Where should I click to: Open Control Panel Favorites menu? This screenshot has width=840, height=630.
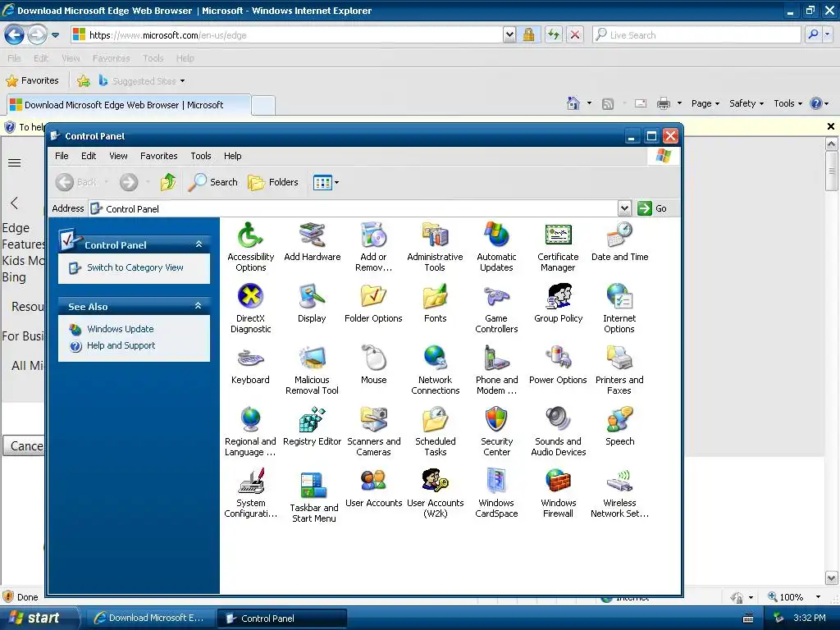click(x=158, y=156)
